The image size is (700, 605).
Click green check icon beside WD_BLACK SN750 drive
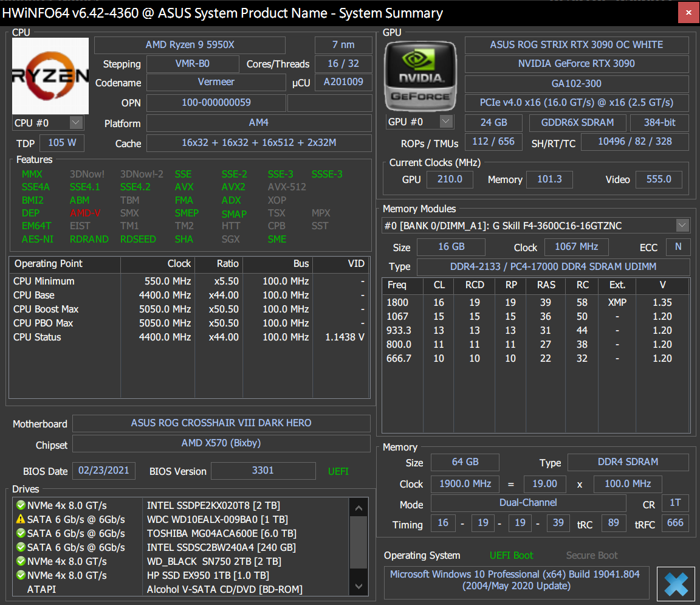pyautogui.click(x=21, y=561)
